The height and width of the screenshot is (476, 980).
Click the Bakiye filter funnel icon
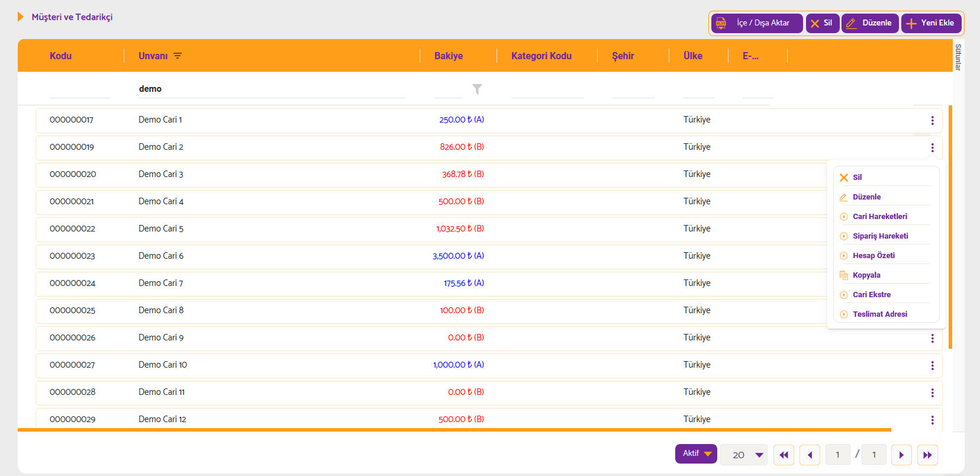coord(477,89)
